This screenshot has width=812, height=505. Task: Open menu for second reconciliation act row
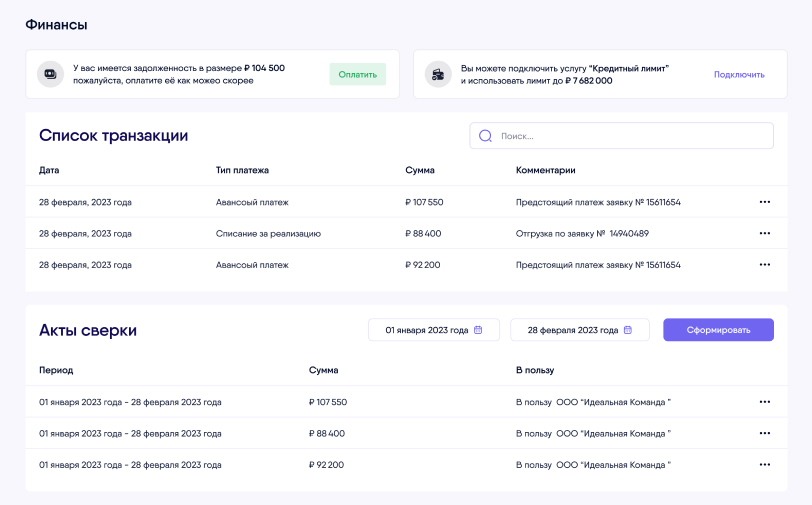pos(764,434)
